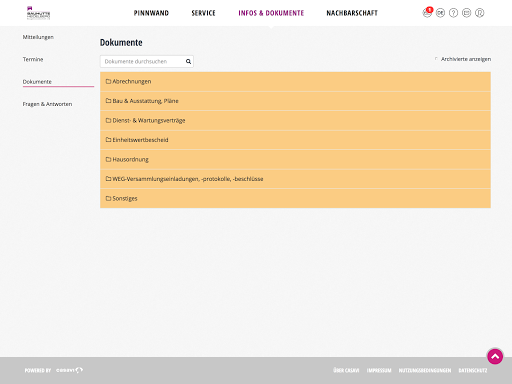This screenshot has height=384, width=512.
Task: Click the rightmost round icon in the header
Action: coord(479,13)
